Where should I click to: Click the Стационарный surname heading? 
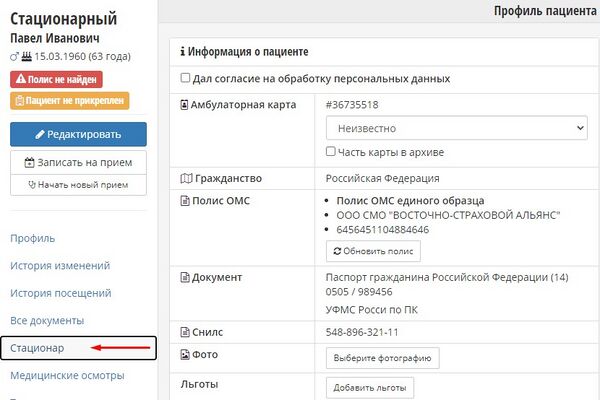point(64,19)
